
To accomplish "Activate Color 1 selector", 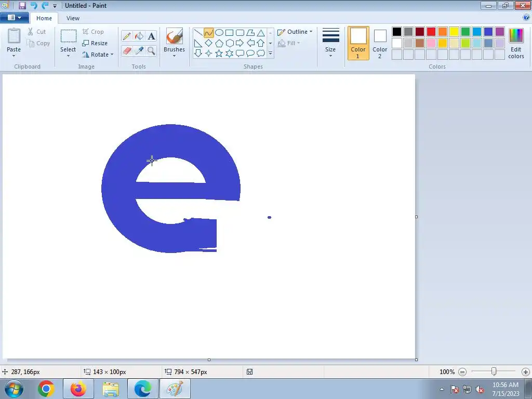I will point(358,43).
